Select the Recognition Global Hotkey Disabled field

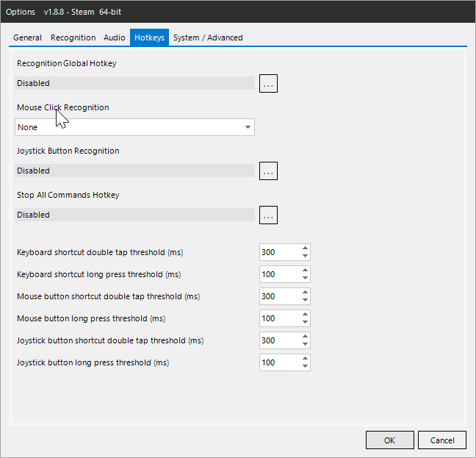click(x=134, y=83)
